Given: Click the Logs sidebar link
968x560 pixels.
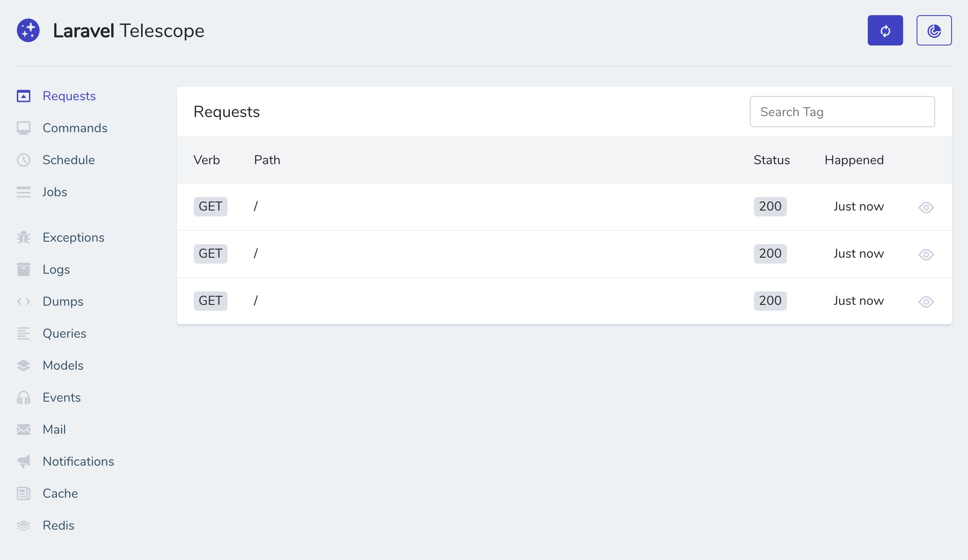Looking at the screenshot, I should [56, 269].
